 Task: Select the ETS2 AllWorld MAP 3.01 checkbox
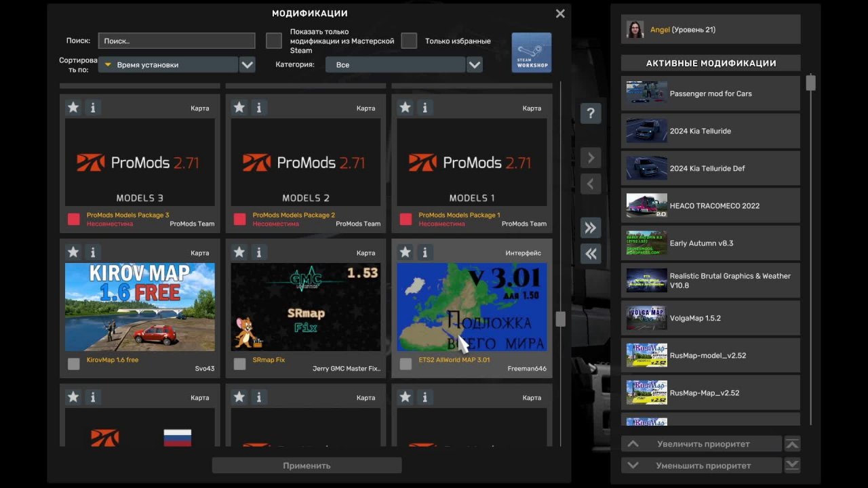[406, 364]
